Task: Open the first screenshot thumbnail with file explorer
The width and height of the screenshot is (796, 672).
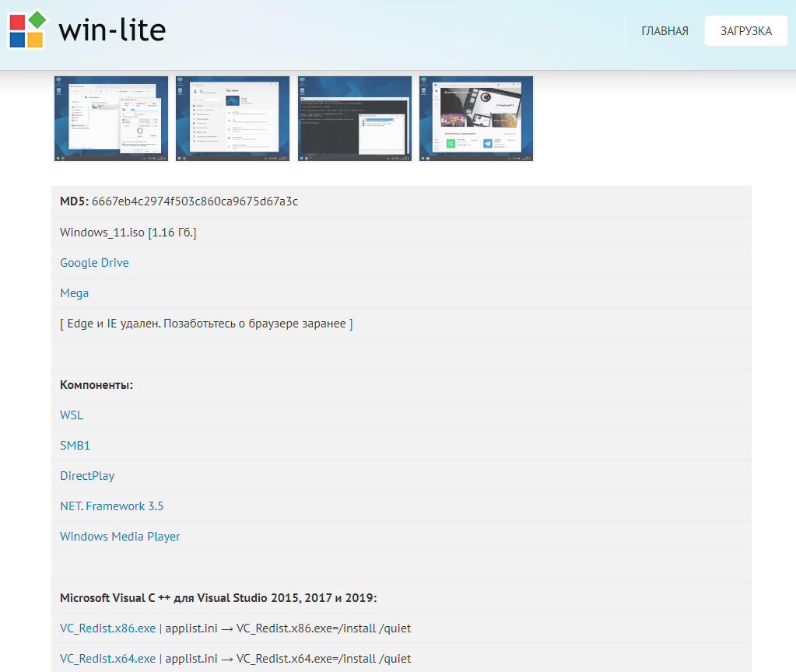Action: [111, 118]
